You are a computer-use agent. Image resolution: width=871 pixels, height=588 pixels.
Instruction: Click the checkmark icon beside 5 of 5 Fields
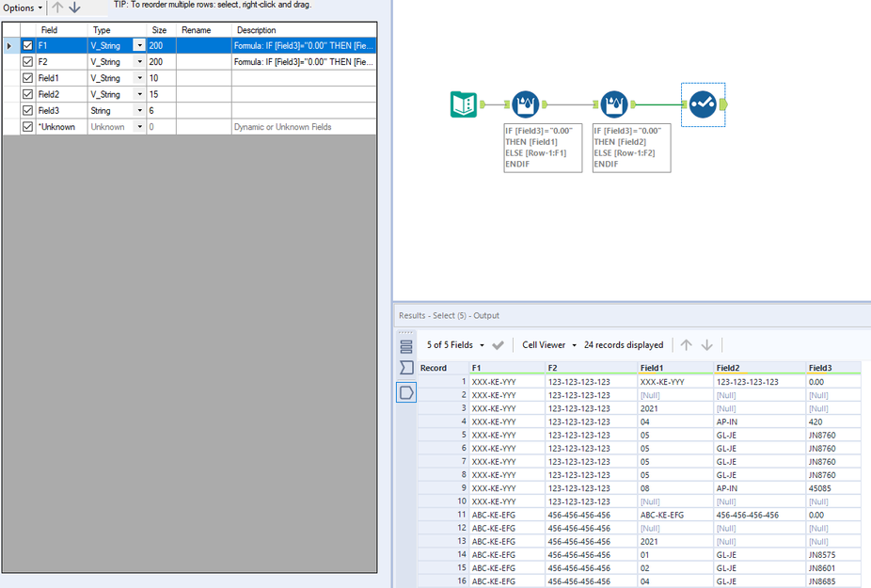tap(498, 345)
